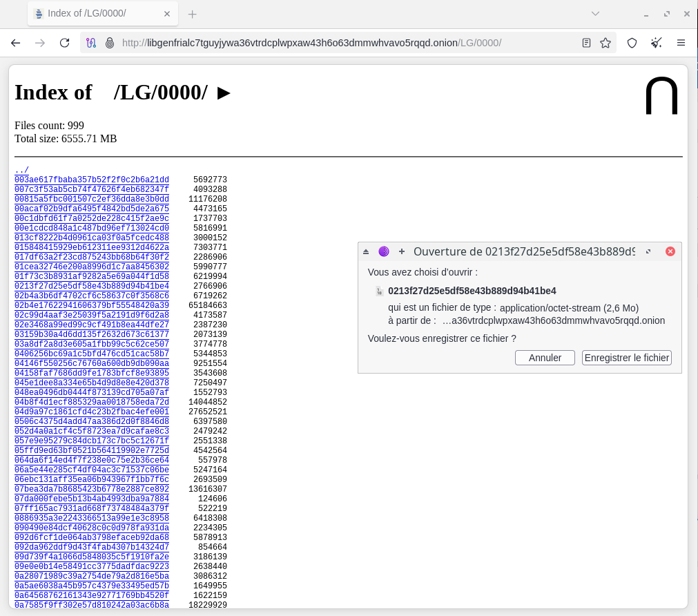The width and height of the screenshot is (698, 616).
Task: Expand the list all tabs chevron
Action: (x=596, y=14)
